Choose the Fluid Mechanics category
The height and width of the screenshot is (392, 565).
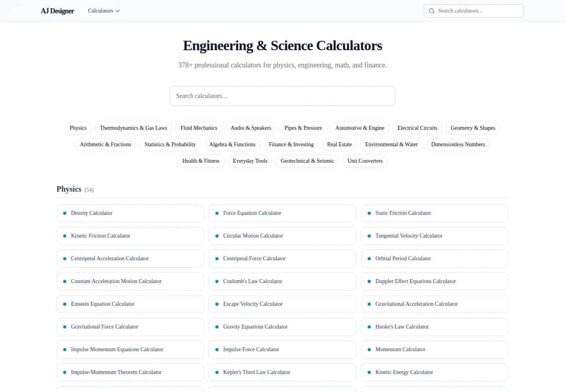point(199,128)
